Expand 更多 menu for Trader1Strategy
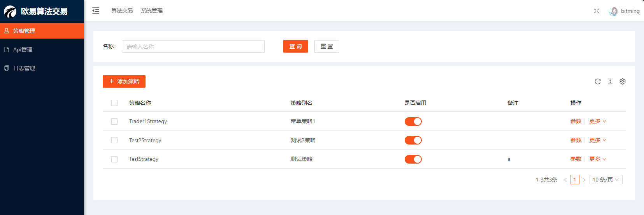644x215 pixels. [x=598, y=122]
